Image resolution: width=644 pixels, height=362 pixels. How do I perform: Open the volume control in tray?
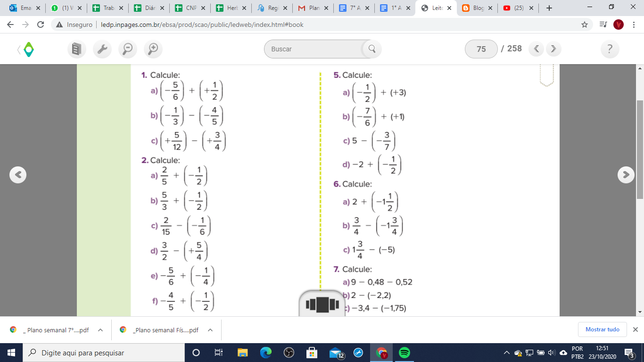pos(552,353)
